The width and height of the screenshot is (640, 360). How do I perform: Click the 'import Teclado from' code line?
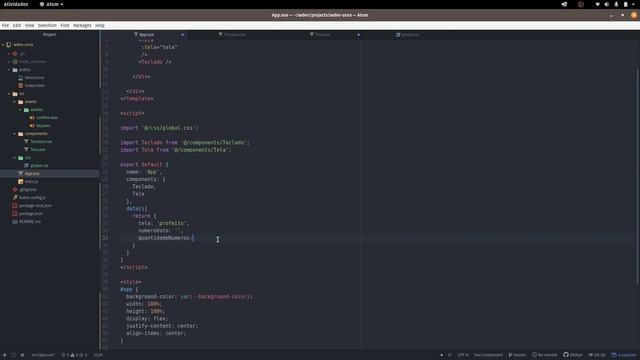point(184,142)
